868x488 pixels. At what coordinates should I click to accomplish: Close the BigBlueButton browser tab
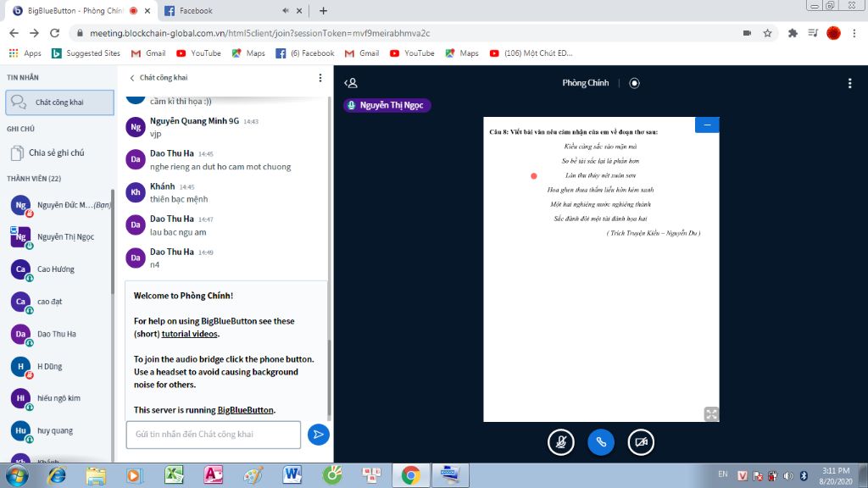pos(147,10)
